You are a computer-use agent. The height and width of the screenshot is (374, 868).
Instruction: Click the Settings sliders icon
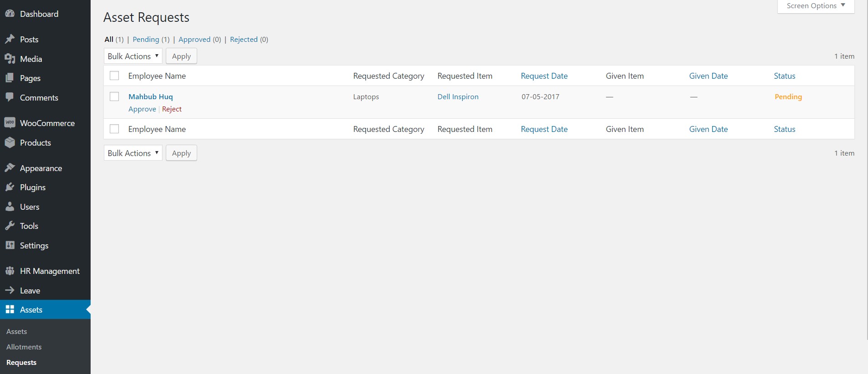pyautogui.click(x=10, y=245)
